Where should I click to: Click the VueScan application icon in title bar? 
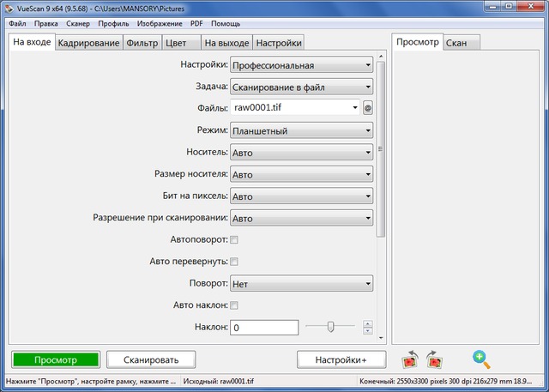click(9, 8)
